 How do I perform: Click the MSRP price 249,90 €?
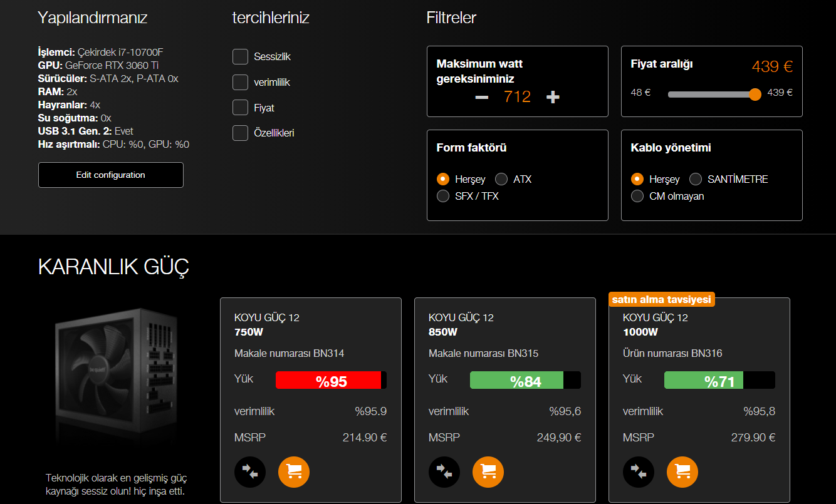point(559,438)
